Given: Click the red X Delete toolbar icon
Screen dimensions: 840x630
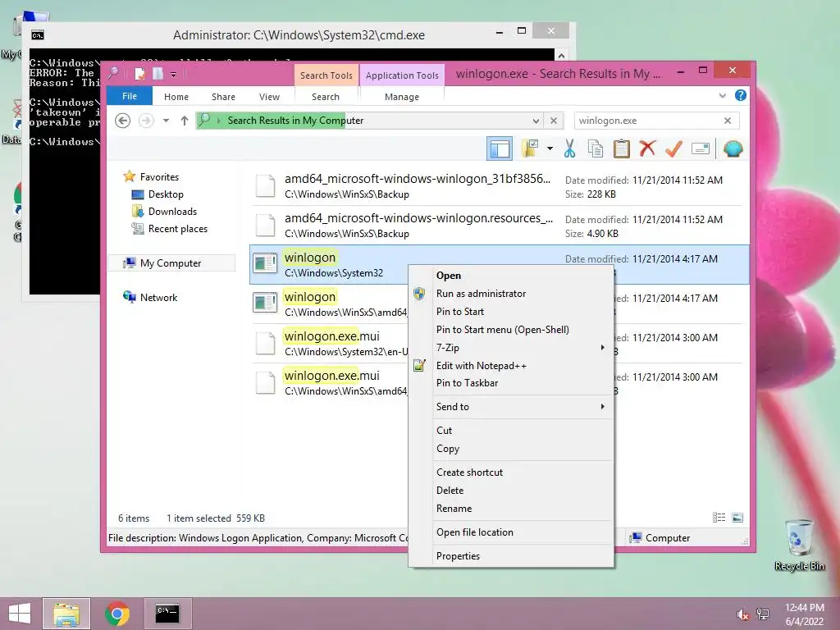Looking at the screenshot, I should (647, 148).
